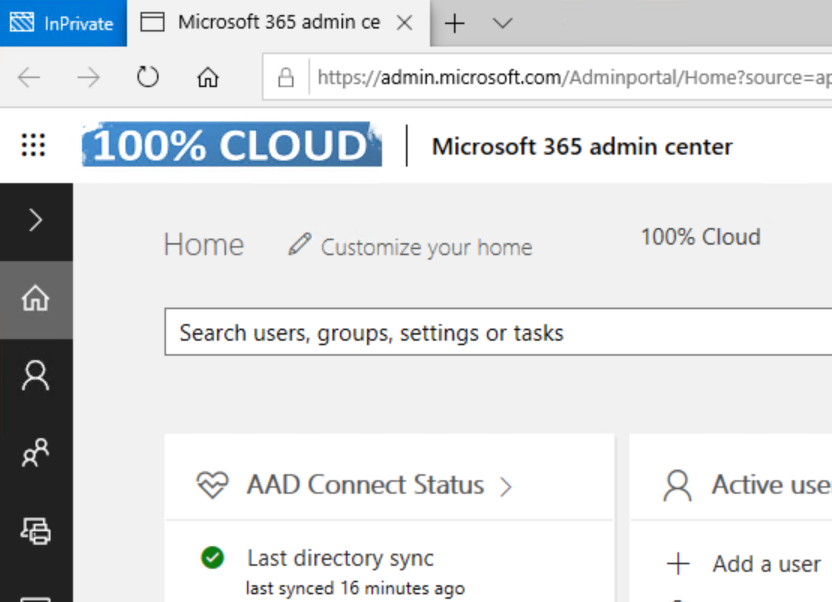Open Resources icon in left navigation
The height and width of the screenshot is (602, 832).
pos(36,531)
